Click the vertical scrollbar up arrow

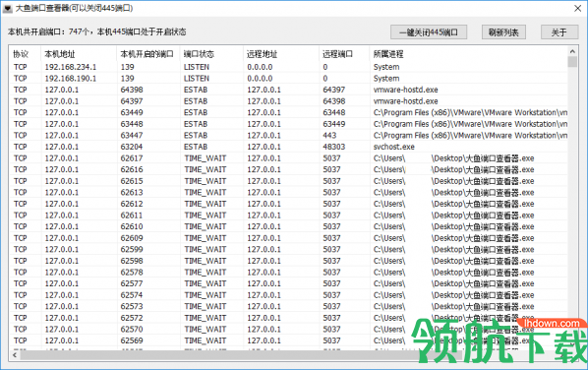click(572, 51)
